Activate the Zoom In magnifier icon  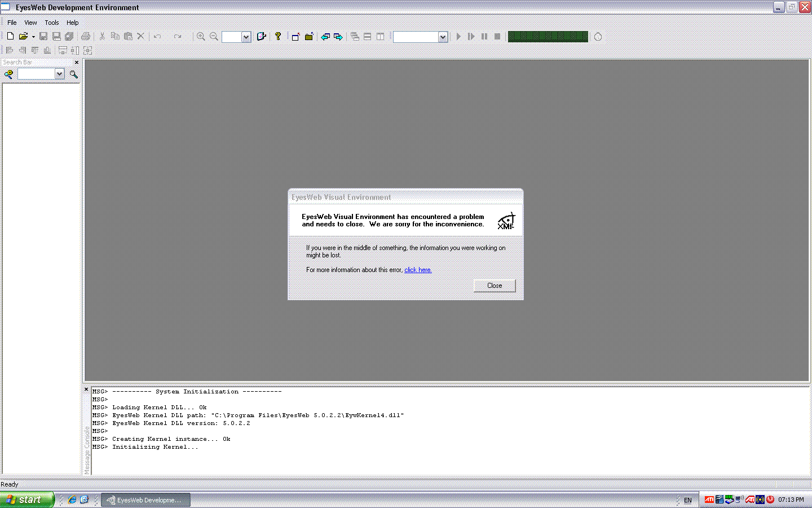[201, 36]
